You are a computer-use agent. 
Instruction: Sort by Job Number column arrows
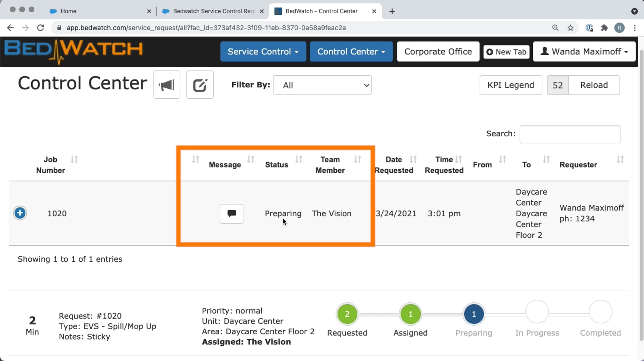tap(74, 159)
